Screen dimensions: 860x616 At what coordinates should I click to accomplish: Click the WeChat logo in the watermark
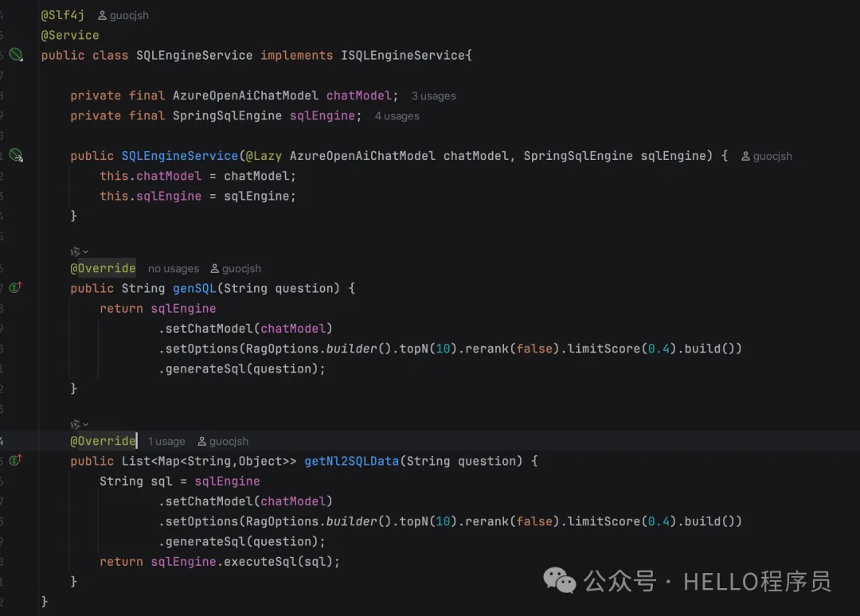pos(560,581)
